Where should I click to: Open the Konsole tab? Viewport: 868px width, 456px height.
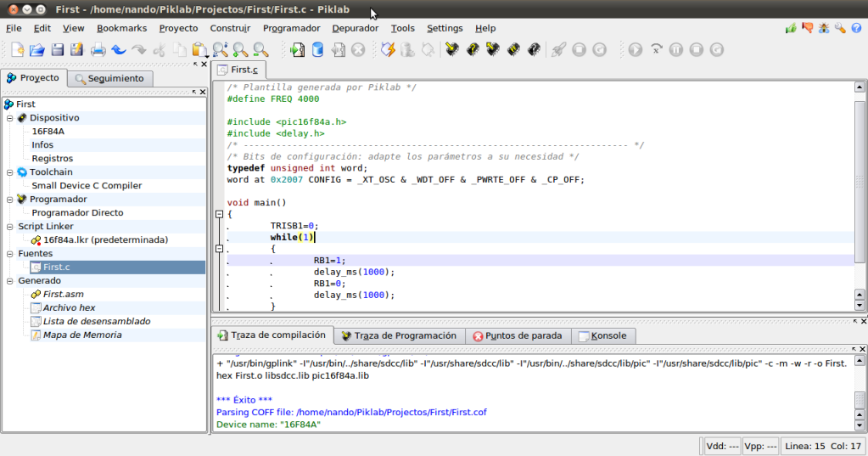(x=602, y=335)
